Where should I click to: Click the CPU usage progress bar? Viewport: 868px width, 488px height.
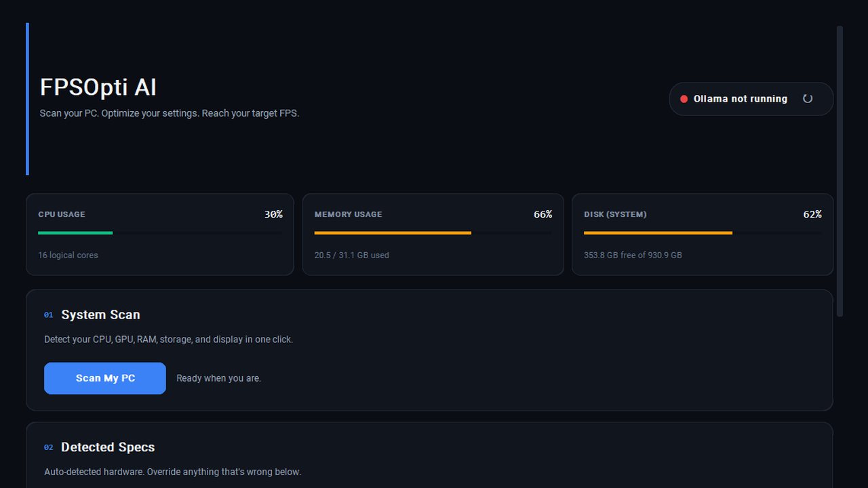[160, 232]
